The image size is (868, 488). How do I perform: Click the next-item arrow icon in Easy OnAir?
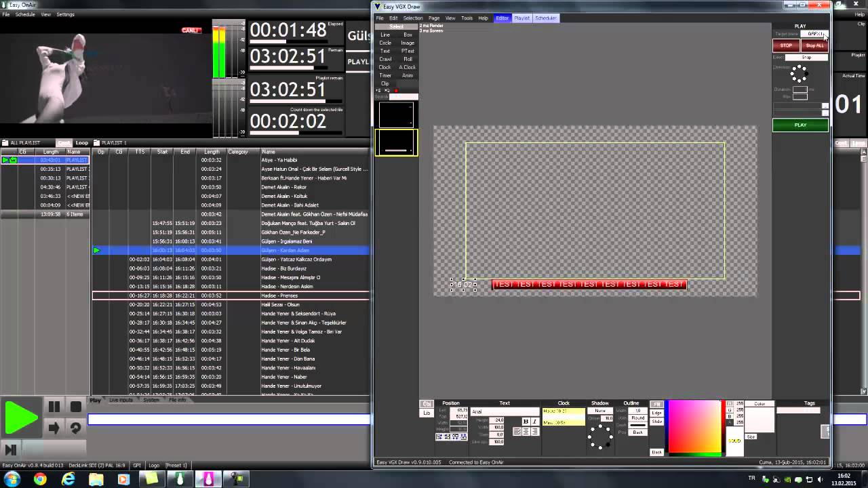click(54, 428)
